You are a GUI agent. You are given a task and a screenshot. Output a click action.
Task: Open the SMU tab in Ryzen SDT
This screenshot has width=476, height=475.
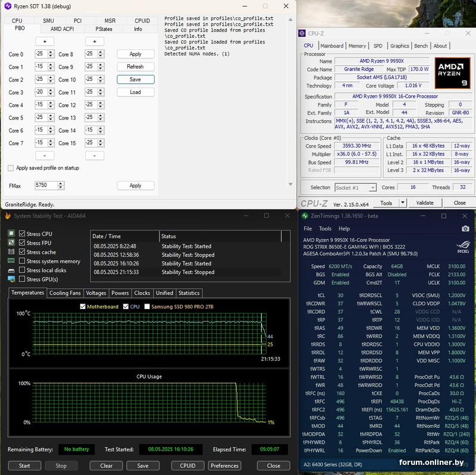coord(48,21)
